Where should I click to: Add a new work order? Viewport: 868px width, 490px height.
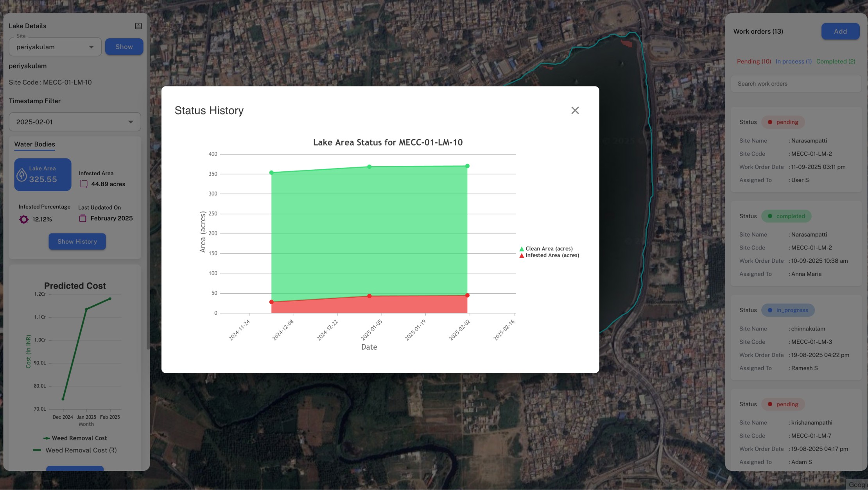coord(840,31)
